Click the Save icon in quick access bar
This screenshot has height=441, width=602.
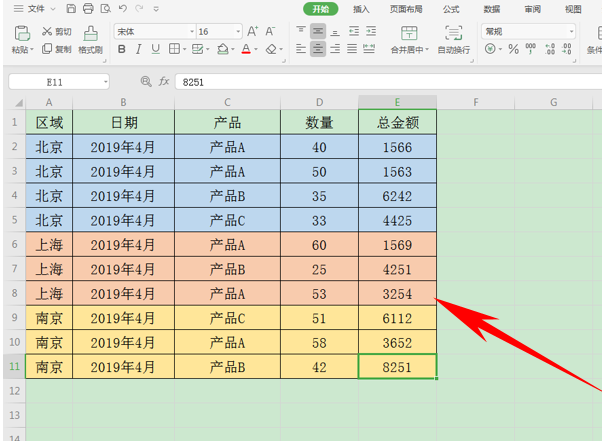point(71,8)
